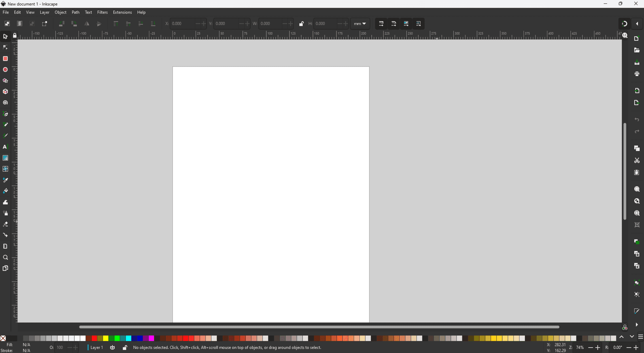The height and width of the screenshot is (353, 644).
Task: Toggle Layer 1 lock icon
Action: [x=125, y=347]
